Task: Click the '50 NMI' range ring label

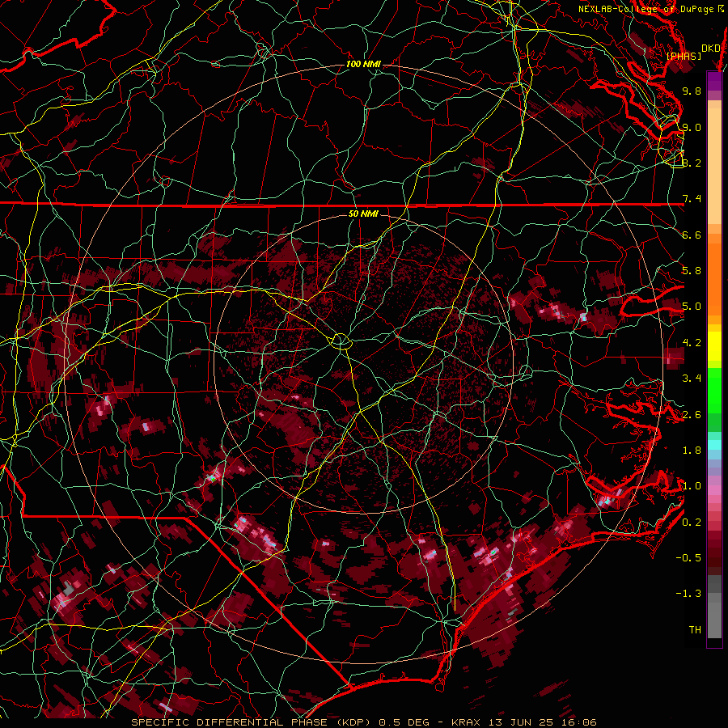Action: click(363, 214)
